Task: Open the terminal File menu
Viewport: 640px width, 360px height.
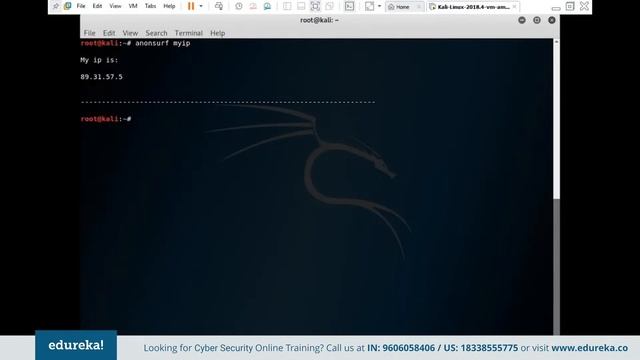Action: (89, 33)
